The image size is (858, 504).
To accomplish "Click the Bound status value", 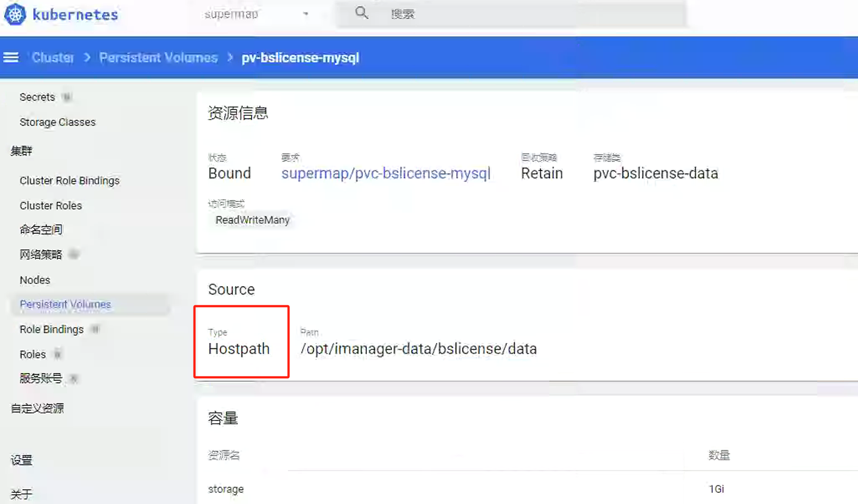I will (x=229, y=173).
